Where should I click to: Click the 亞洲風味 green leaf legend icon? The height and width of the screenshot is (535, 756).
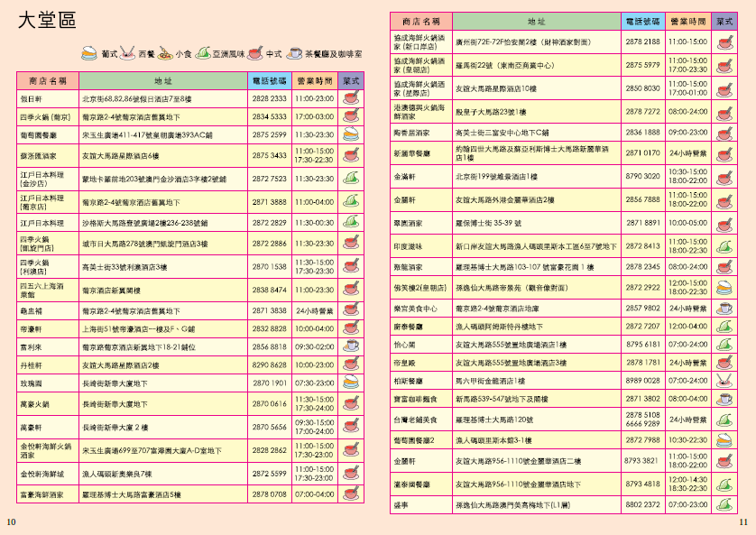point(203,53)
